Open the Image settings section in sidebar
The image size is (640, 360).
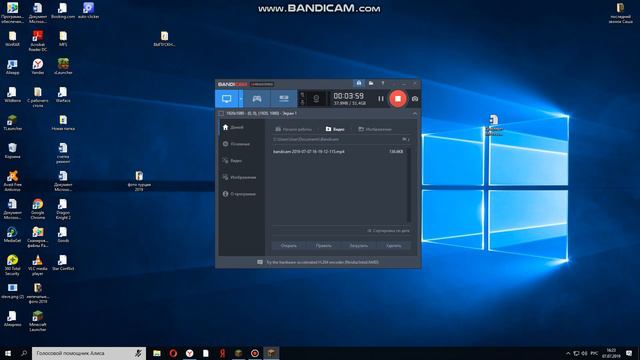tap(241, 178)
